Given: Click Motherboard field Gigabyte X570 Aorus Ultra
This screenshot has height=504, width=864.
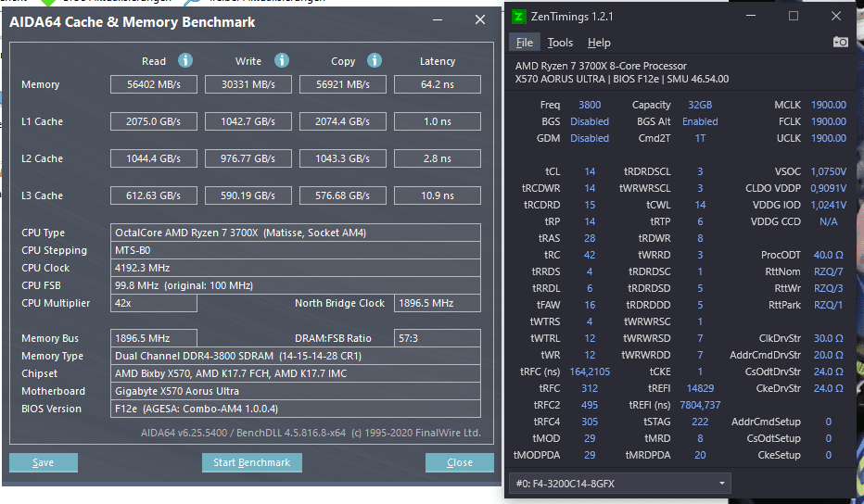Looking at the screenshot, I should [x=296, y=391].
